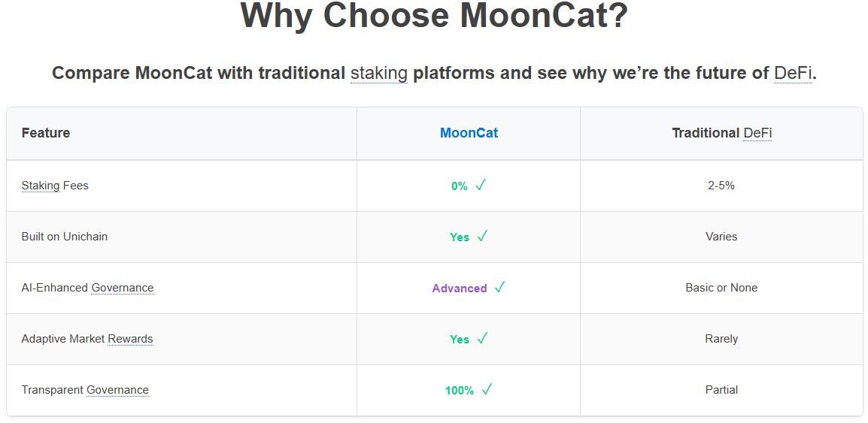
Task: Select the MoonCat column header
Action: [x=469, y=133]
